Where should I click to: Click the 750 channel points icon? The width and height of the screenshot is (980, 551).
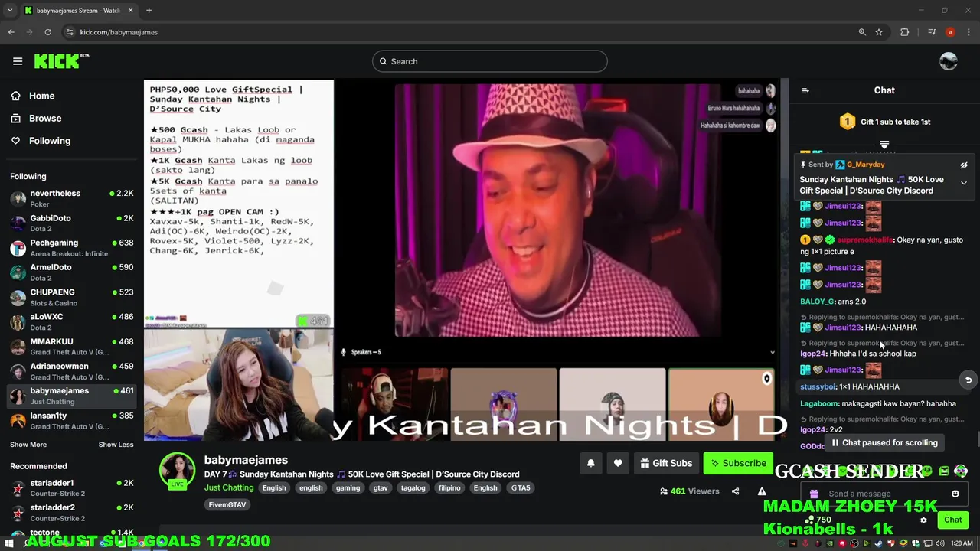[x=818, y=520]
